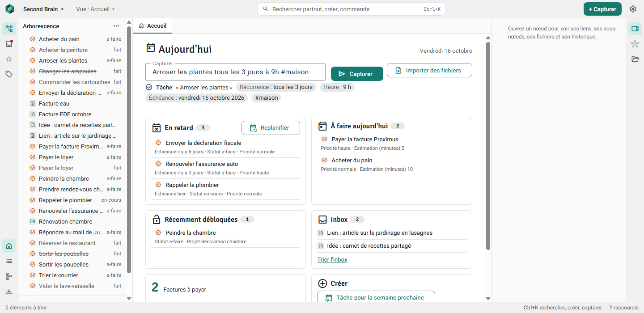Image resolution: width=644 pixels, height=313 pixels.
Task: Click the download/import icon in left rail
Action: point(9,292)
